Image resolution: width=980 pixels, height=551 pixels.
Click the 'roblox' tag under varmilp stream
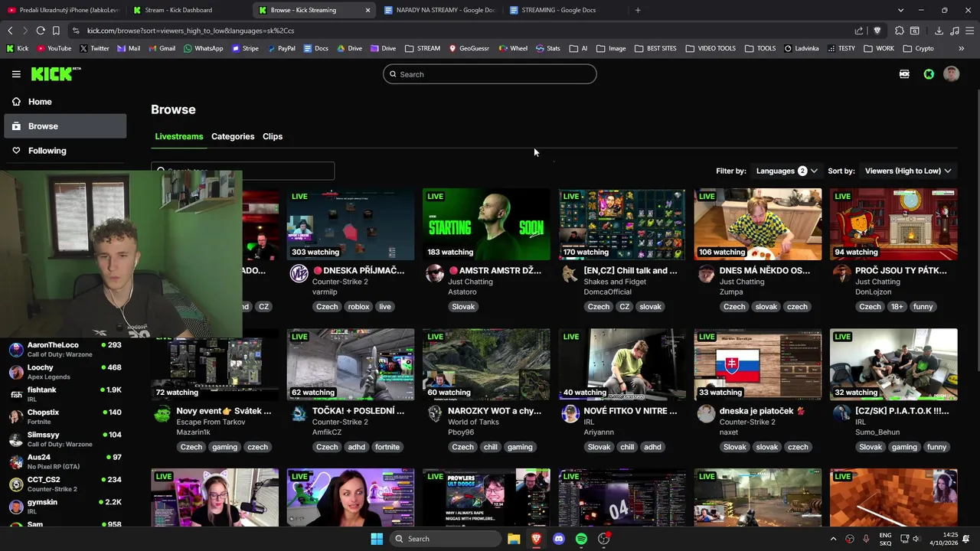click(358, 307)
